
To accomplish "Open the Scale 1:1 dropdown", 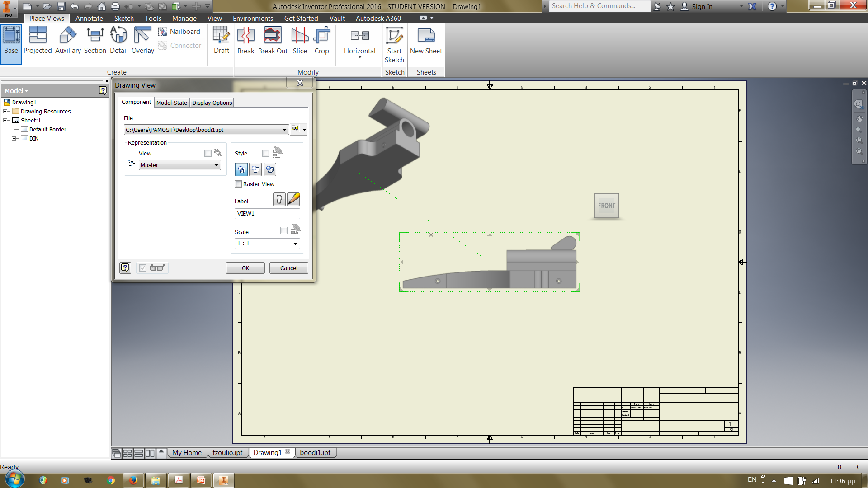I will [x=295, y=244].
